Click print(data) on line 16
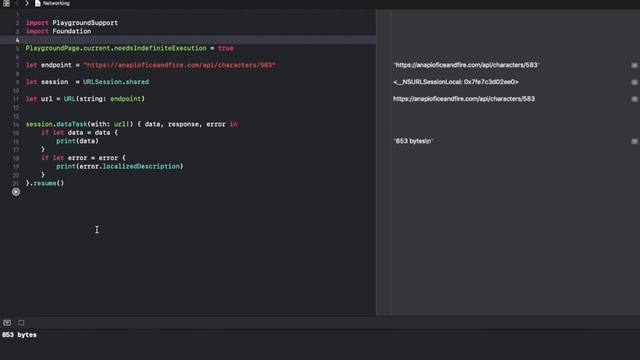Image resolution: width=640 pixels, height=360 pixels. coord(78,141)
